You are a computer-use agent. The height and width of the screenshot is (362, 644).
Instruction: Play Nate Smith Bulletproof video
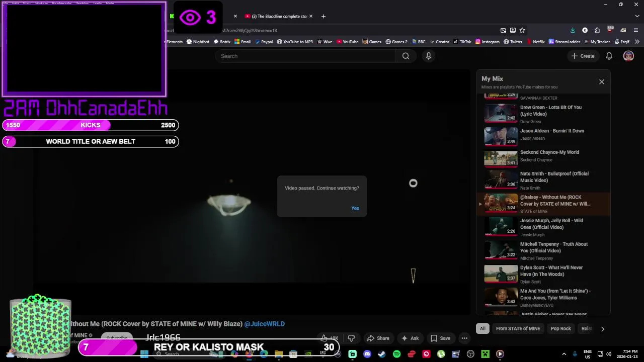point(543,180)
